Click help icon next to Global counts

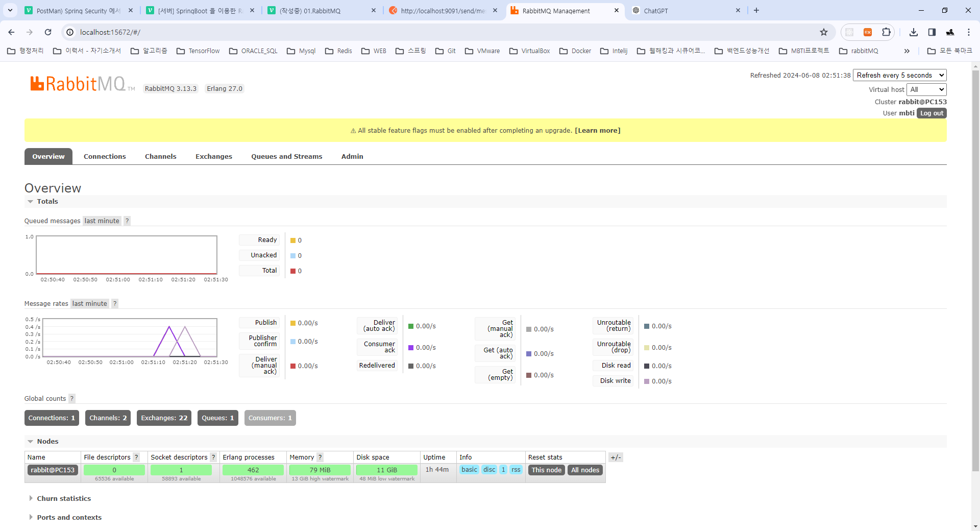click(x=72, y=398)
